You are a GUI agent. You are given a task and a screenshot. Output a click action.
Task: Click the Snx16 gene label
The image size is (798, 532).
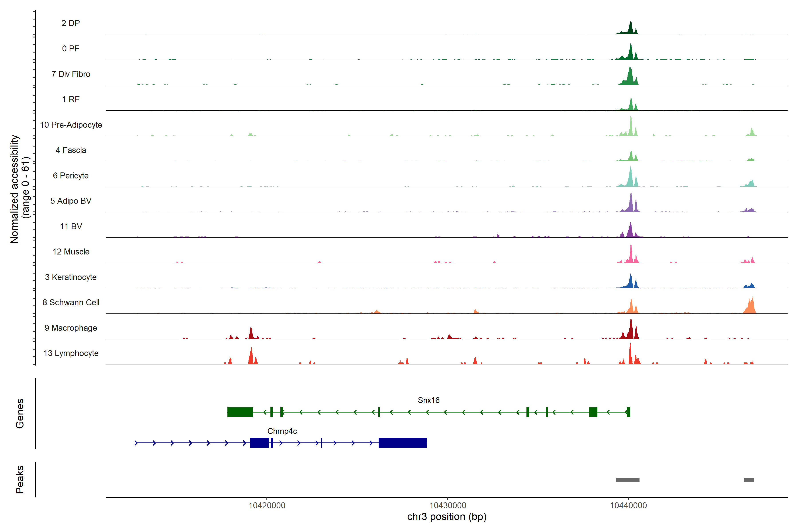click(428, 400)
